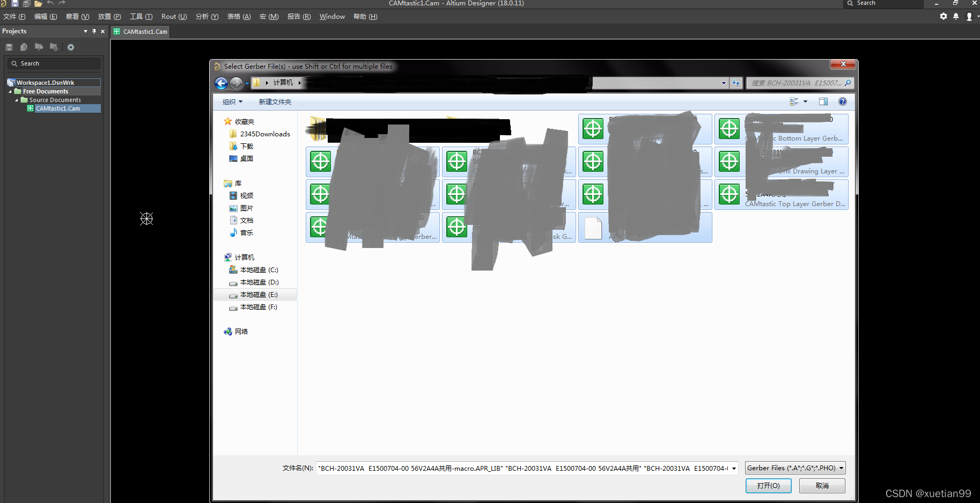980x503 pixels.
Task: Open the settings gear at top right
Action: pyautogui.click(x=944, y=17)
